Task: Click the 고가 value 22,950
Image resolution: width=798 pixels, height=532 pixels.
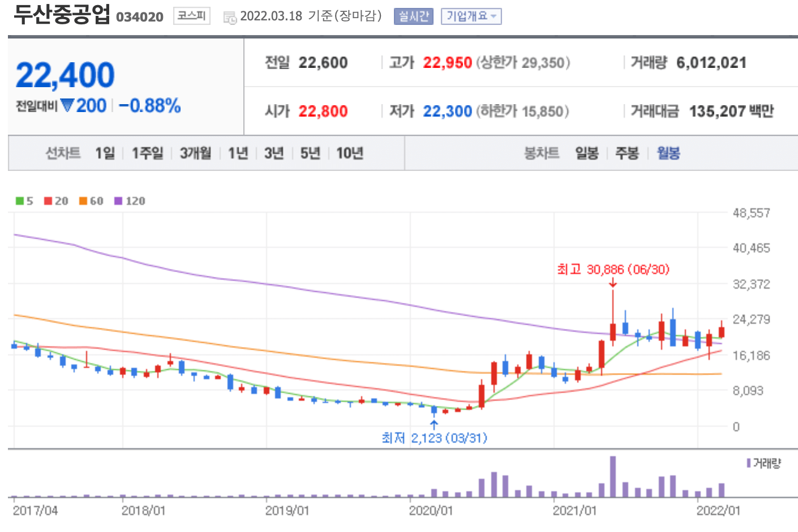Action: [448, 63]
